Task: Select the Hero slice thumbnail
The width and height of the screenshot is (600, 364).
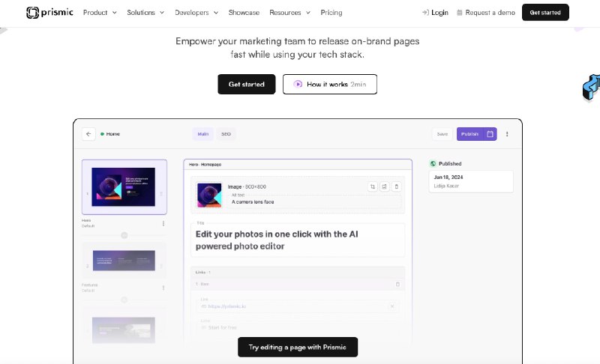Action: coord(124,186)
